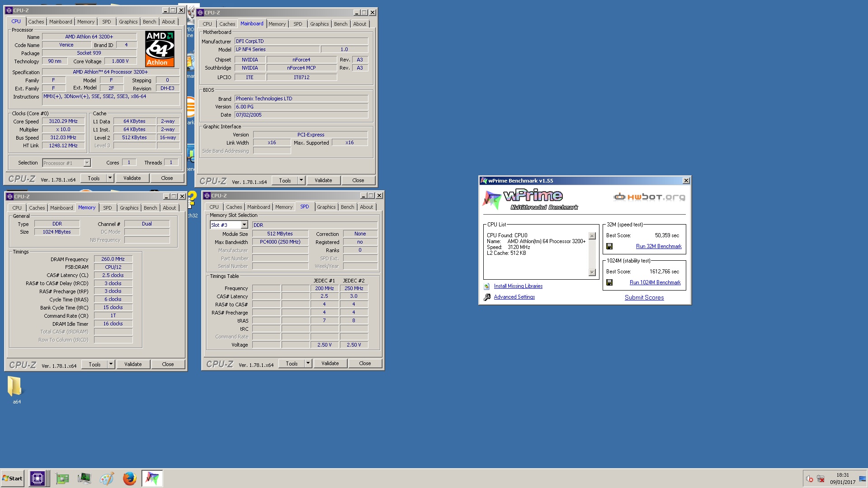Screen dimensions: 868x488
Task: Click the DRAM Frequency value 260.0 MHz
Action: [x=113, y=259]
